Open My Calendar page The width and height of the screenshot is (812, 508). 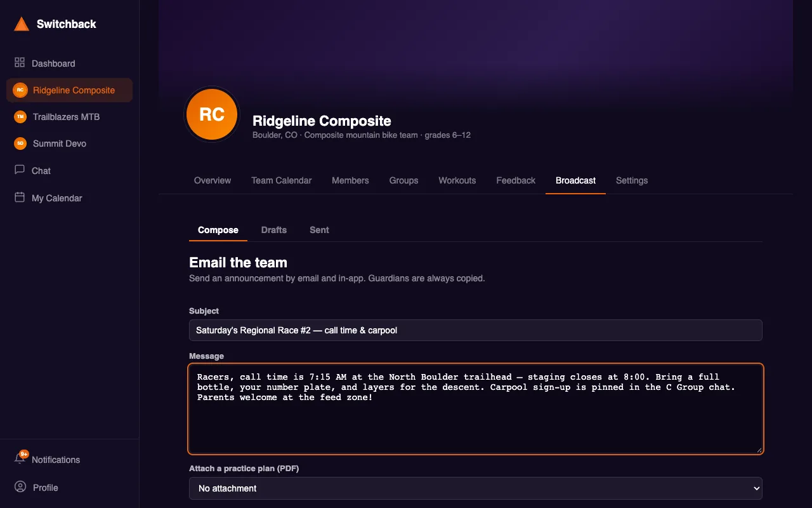(69, 198)
